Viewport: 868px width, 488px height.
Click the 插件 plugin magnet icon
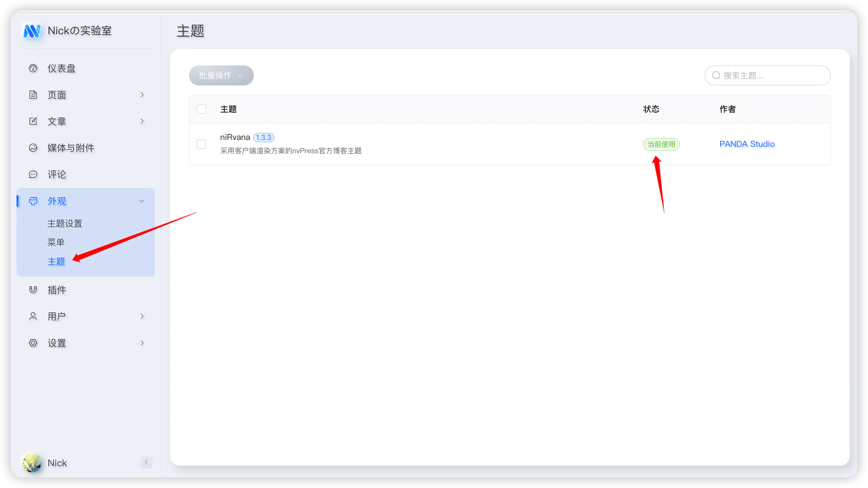33,290
